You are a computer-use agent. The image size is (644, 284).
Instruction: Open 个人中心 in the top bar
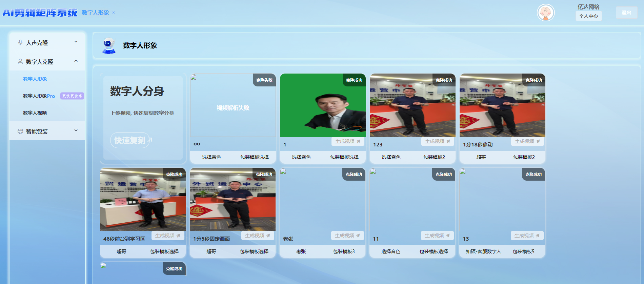[588, 16]
